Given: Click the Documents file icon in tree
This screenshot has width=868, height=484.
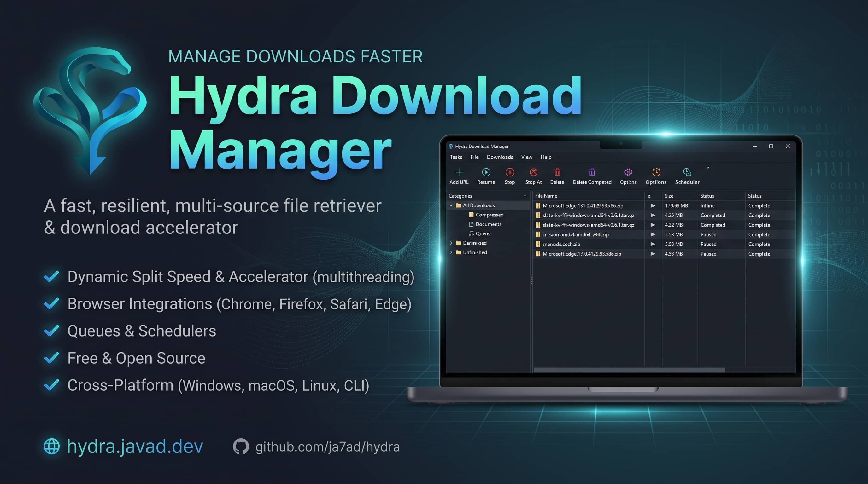Looking at the screenshot, I should pyautogui.click(x=472, y=224).
